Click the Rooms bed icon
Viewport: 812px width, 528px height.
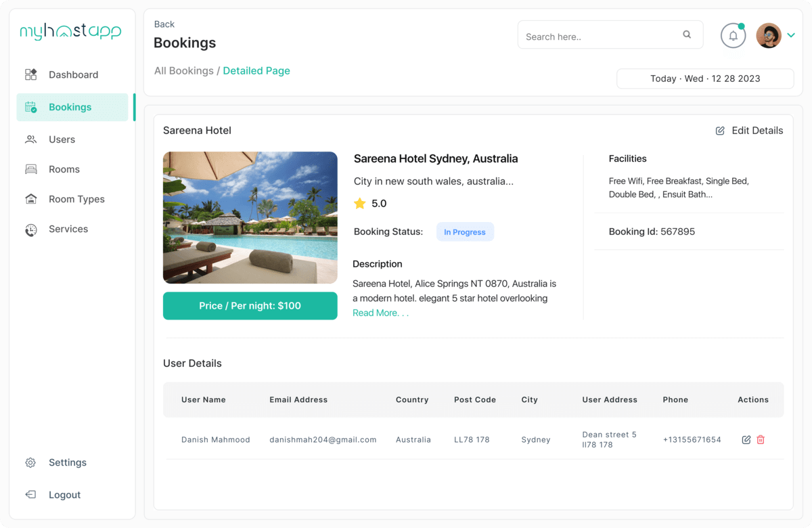click(x=31, y=169)
